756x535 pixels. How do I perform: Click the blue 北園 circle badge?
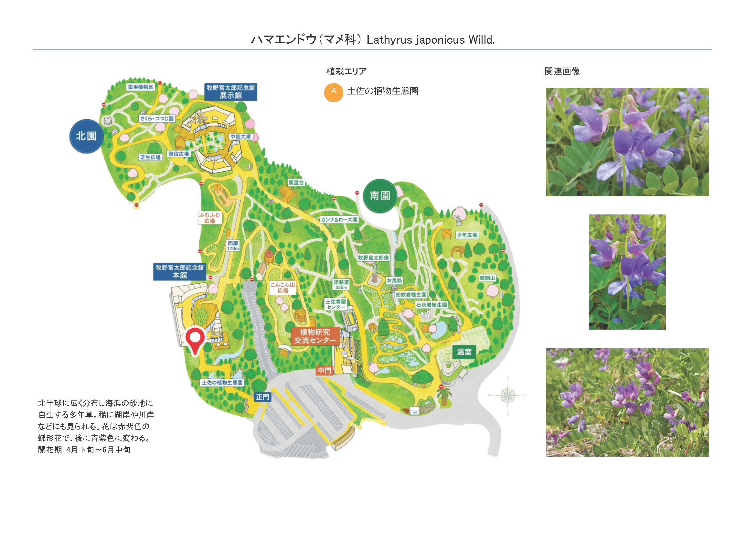86,136
